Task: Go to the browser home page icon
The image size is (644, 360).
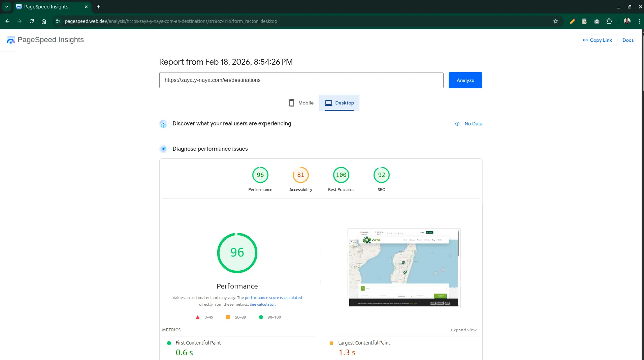Action: pyautogui.click(x=44, y=21)
